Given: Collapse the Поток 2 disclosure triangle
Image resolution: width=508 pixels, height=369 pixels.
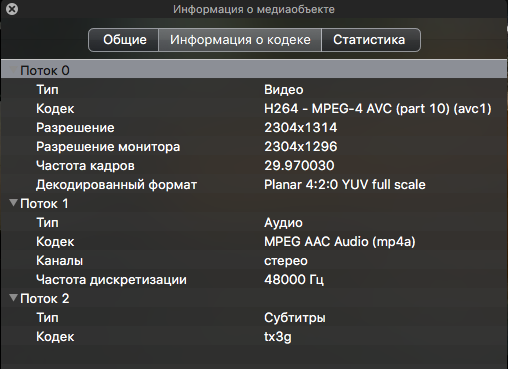Looking at the screenshot, I should pyautogui.click(x=13, y=298).
